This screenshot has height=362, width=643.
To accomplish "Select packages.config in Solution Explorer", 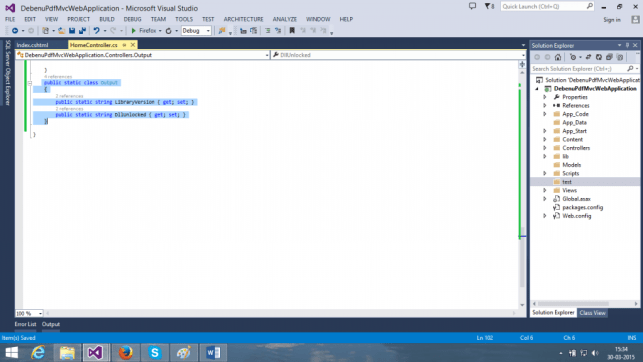I will [x=582, y=207].
